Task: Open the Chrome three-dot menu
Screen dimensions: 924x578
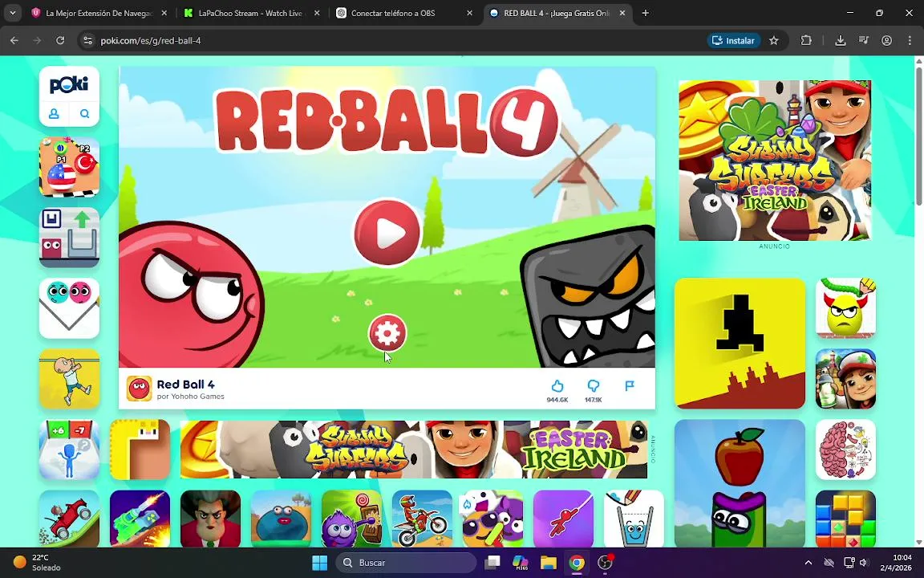Action: (910, 41)
